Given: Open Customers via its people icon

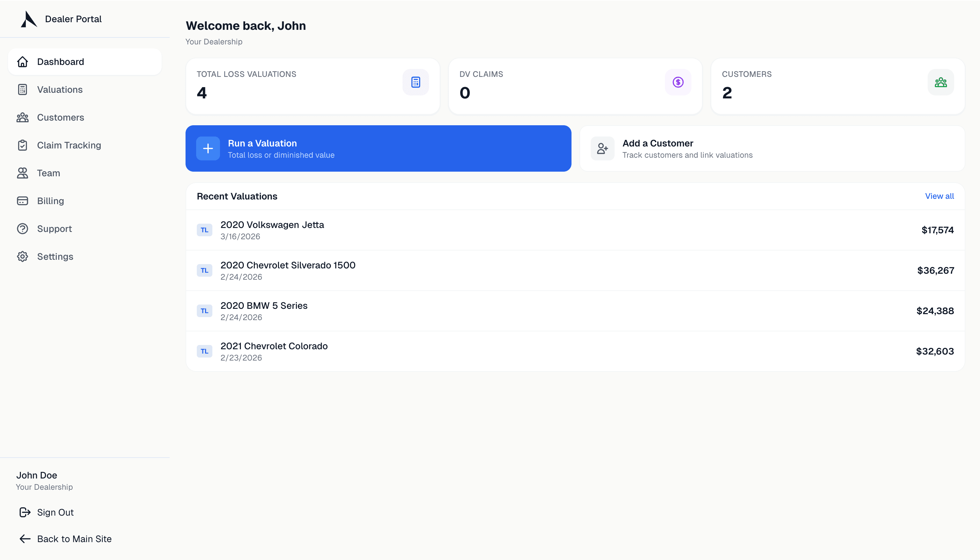Looking at the screenshot, I should pos(23,117).
